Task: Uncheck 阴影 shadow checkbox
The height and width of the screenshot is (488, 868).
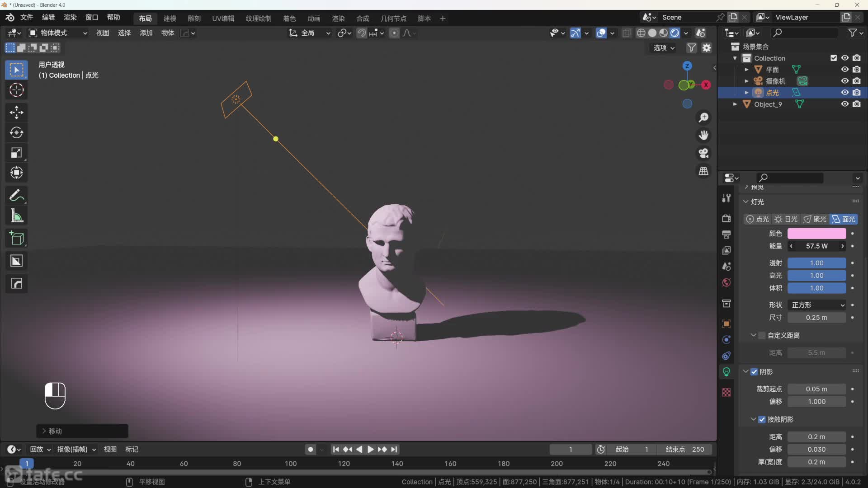Action: (754, 371)
